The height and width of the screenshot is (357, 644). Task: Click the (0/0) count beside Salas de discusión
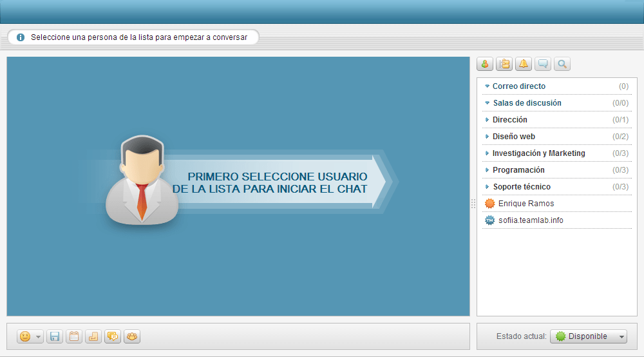coord(620,103)
